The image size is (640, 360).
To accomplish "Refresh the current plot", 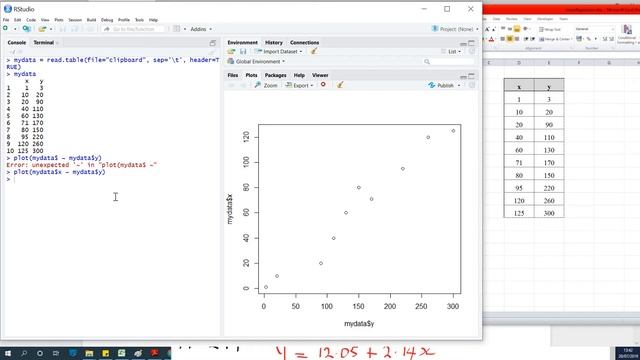I will [x=472, y=85].
